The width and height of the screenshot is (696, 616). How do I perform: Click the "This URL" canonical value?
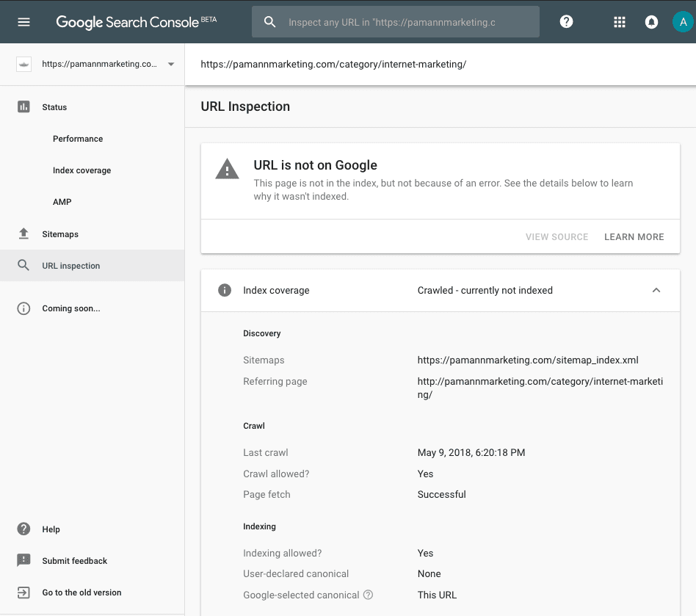point(437,595)
